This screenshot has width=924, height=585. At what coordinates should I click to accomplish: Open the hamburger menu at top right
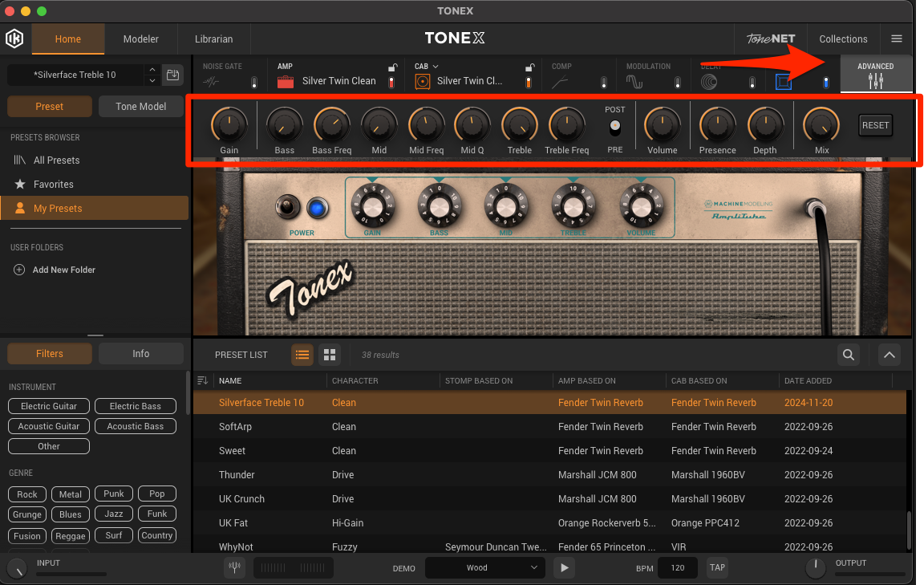coord(897,39)
